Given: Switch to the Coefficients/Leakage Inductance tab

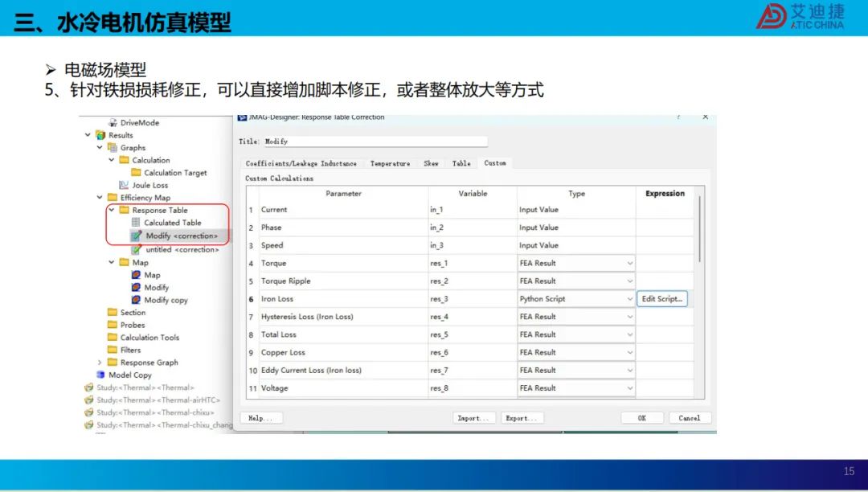Looking at the screenshot, I should [301, 163].
